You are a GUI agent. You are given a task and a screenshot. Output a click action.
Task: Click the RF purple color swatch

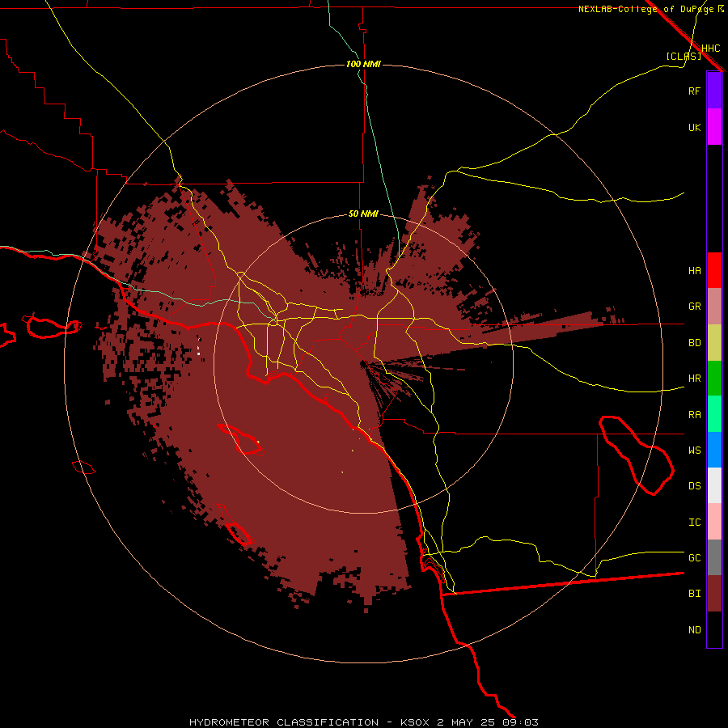714,91
